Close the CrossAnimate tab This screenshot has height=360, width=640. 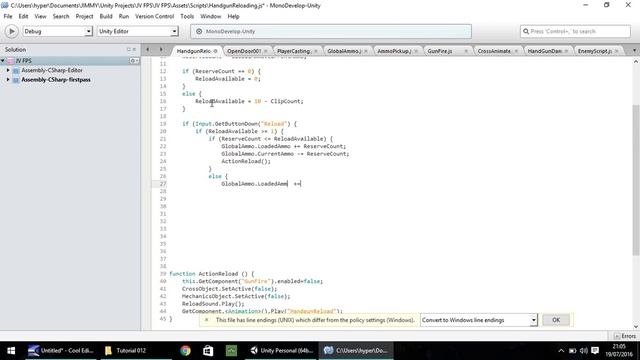click(516, 51)
